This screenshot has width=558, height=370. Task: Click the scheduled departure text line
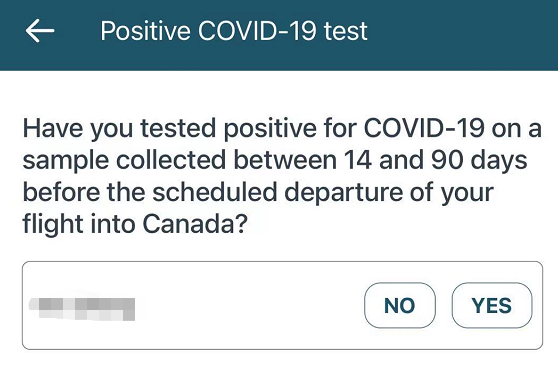tap(258, 193)
